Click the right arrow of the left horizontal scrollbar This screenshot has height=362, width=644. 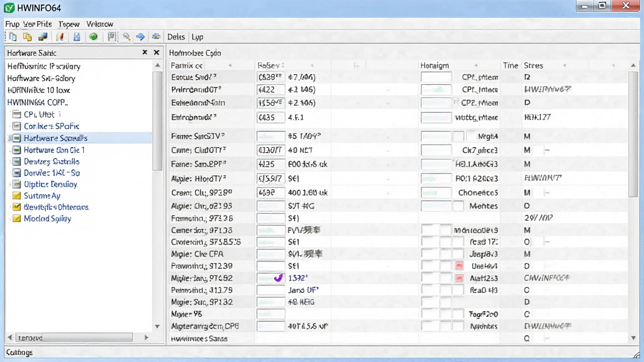[146, 337]
